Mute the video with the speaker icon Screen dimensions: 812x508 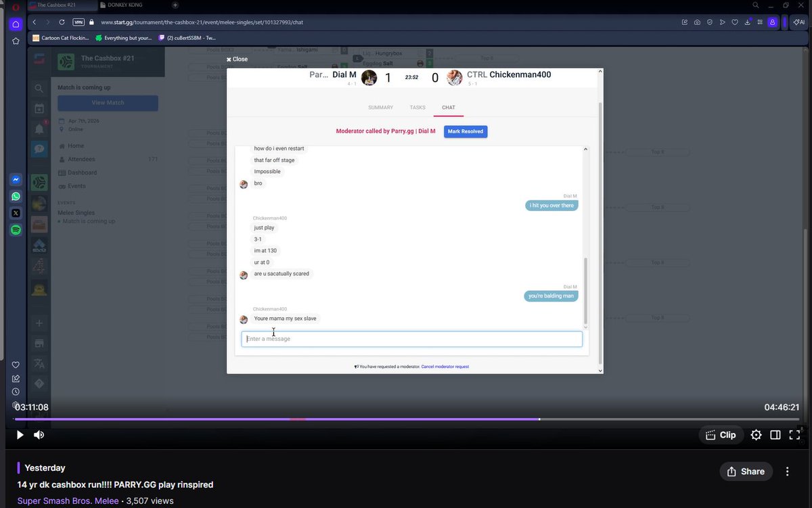tap(39, 435)
